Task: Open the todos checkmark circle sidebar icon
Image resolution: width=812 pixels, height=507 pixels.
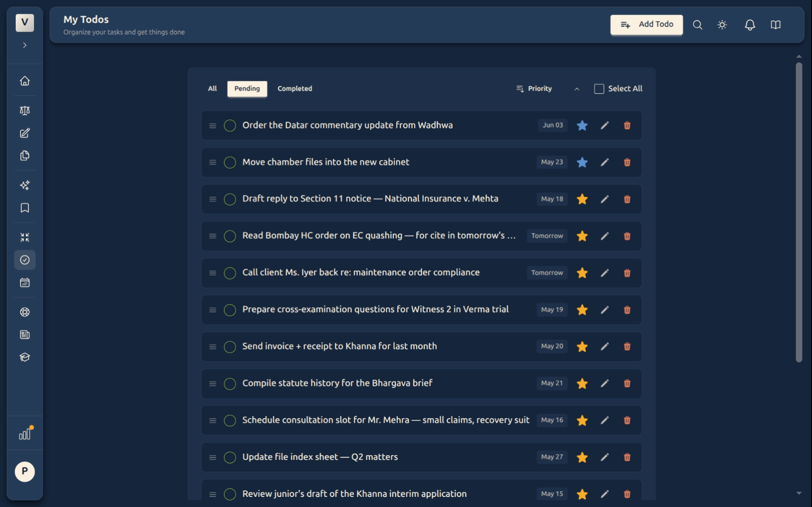Action: (24, 260)
